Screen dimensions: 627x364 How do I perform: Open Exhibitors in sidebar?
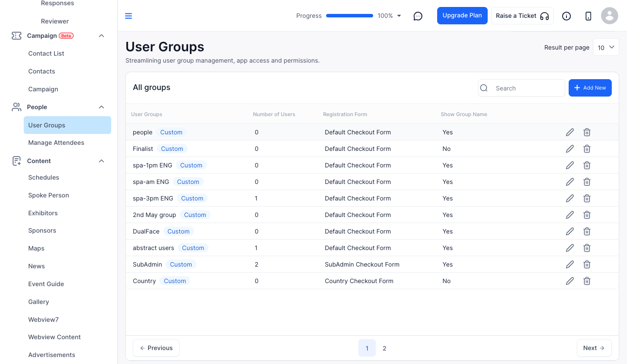(43, 213)
